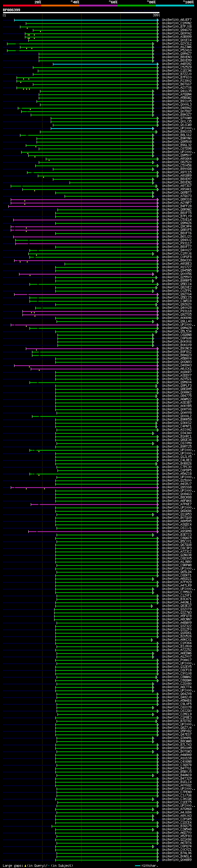
Task: Select the UniRef100_A9TC15 entry
Action: pyautogui.click(x=176, y=172)
